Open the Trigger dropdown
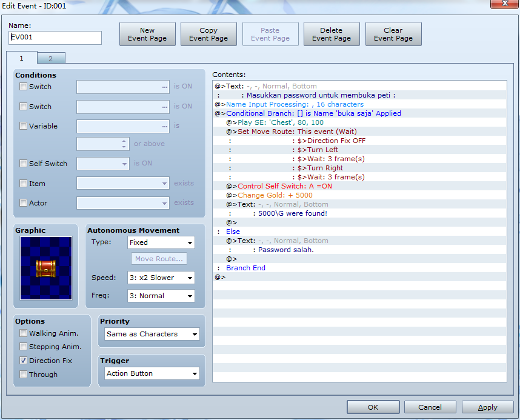 [152, 373]
